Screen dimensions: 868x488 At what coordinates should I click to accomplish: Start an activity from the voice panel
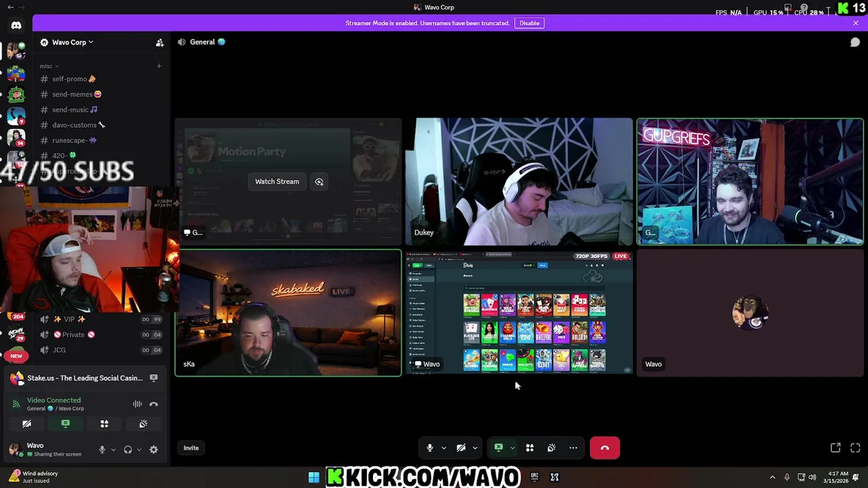point(104,424)
